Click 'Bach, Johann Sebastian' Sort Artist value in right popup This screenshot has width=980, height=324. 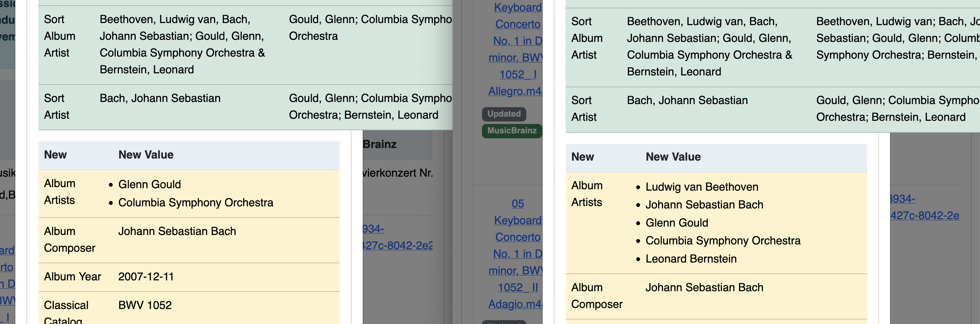pos(687,100)
